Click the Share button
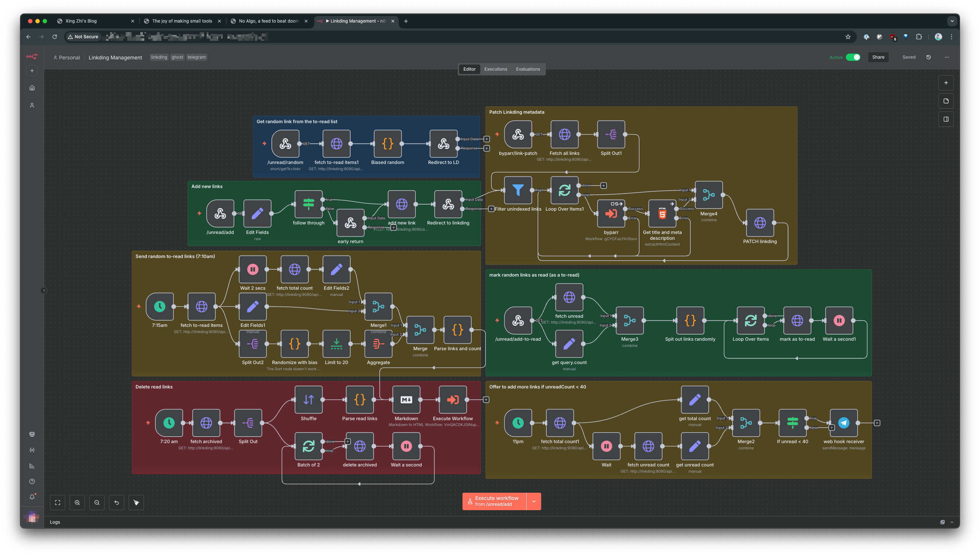This screenshot has width=980, height=555. (x=878, y=57)
